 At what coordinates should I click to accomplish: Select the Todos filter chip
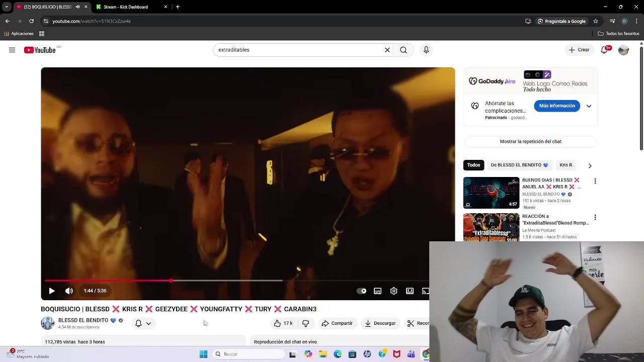(473, 165)
